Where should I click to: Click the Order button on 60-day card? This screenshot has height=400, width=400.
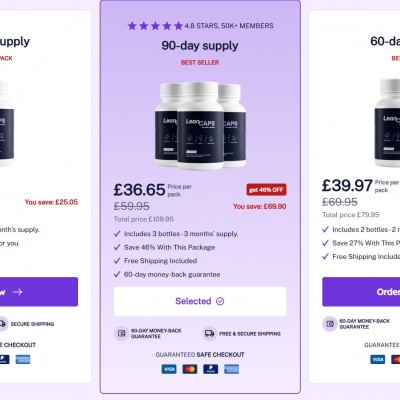[x=361, y=292]
